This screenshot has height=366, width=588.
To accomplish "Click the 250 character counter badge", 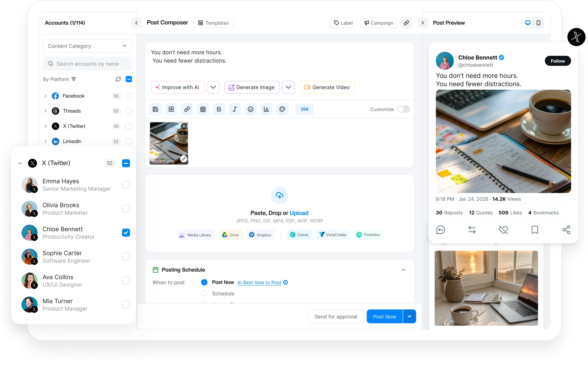I will 304,109.
